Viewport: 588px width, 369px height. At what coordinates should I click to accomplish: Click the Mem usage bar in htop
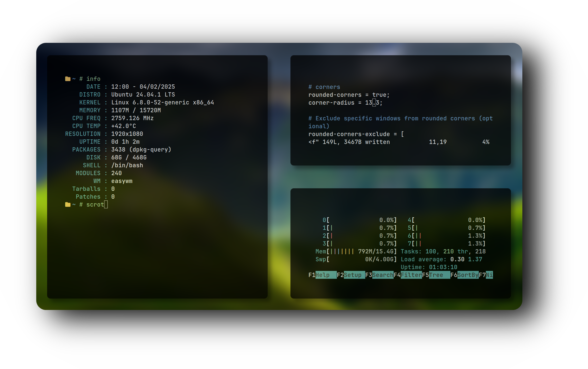coord(356,251)
